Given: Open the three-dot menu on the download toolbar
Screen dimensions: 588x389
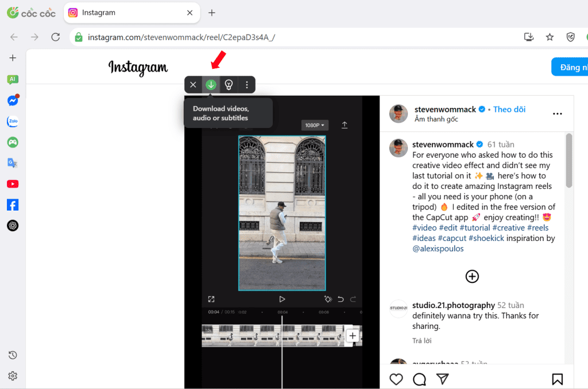Looking at the screenshot, I should coord(246,84).
